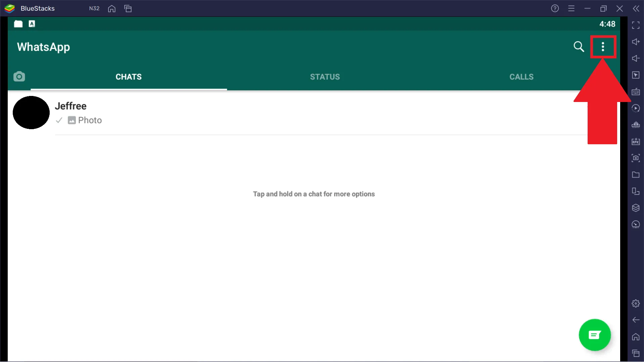Increase volume in BlueStacks sidebar

point(636,42)
